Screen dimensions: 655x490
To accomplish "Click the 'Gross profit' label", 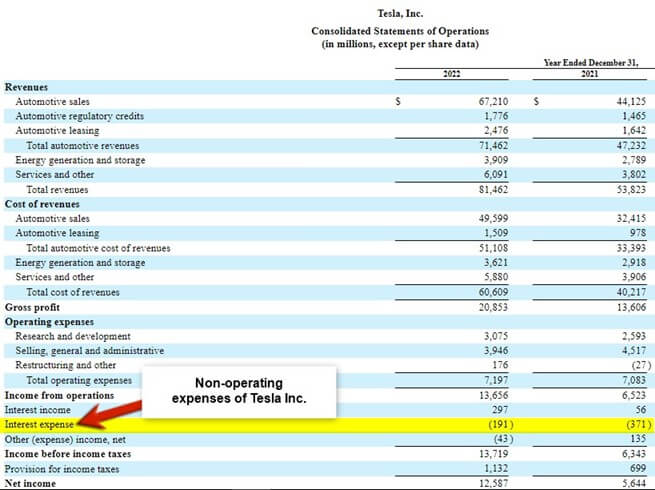I will 32,307.
